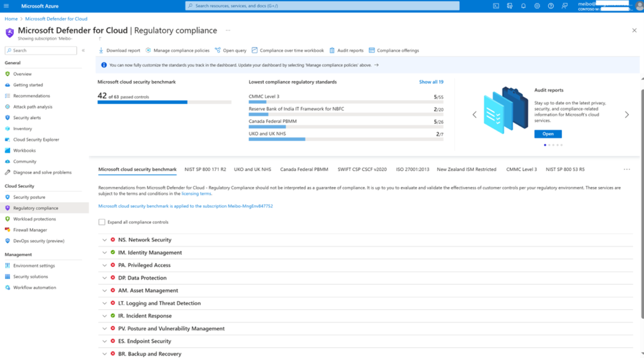The image size is (644, 358).
Task: Switch to NIST SP 800 171 R2 tab
Action: point(205,169)
